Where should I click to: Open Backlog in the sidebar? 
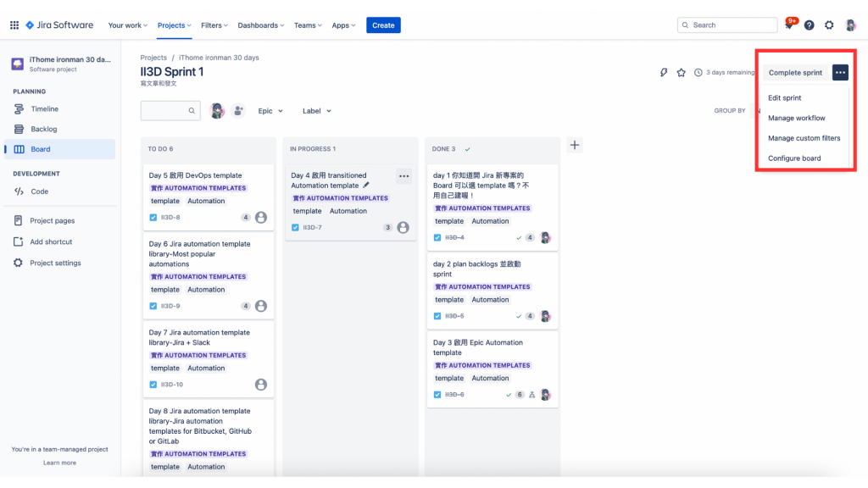click(x=60, y=129)
